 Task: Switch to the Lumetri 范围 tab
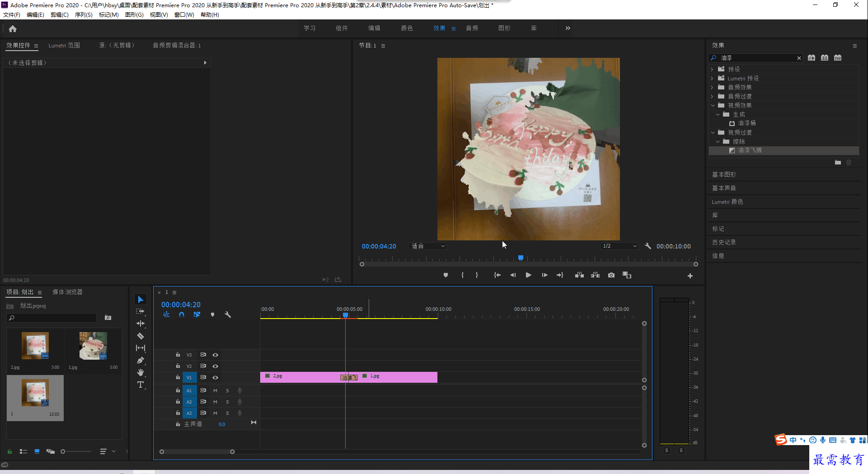pos(64,45)
